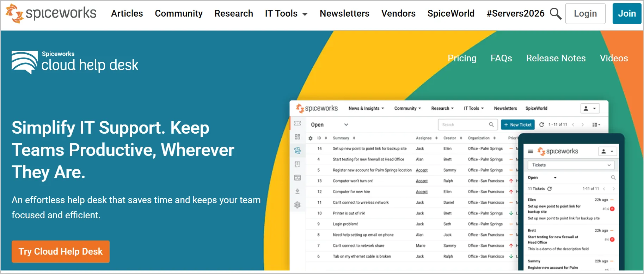This screenshot has height=274, width=644.
Task: Expand the Tickets dropdown in the tablet mockup
Action: 571,165
